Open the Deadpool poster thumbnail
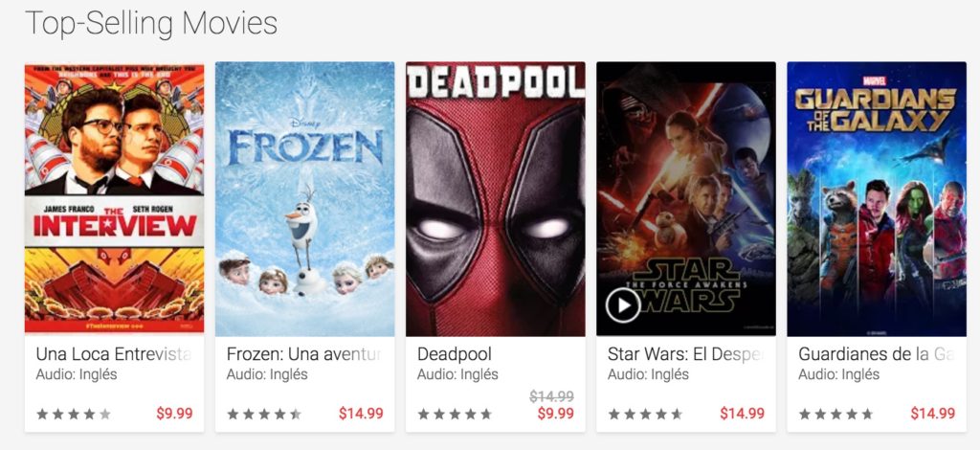The image size is (980, 450). pyautogui.click(x=495, y=199)
